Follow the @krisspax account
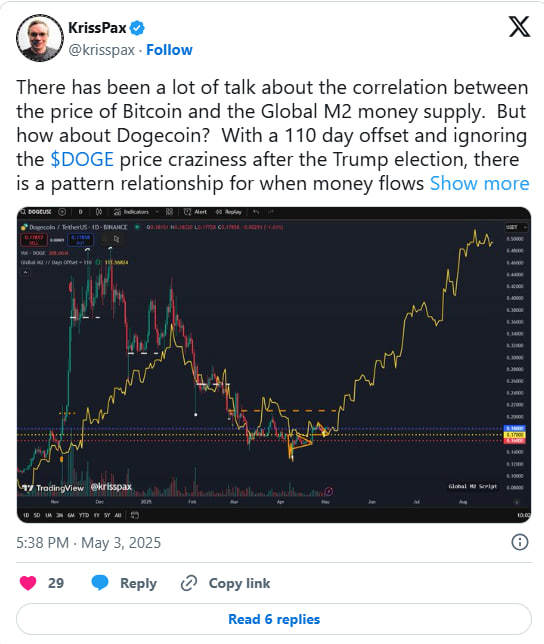Screen dimensions: 544x644 (169, 50)
